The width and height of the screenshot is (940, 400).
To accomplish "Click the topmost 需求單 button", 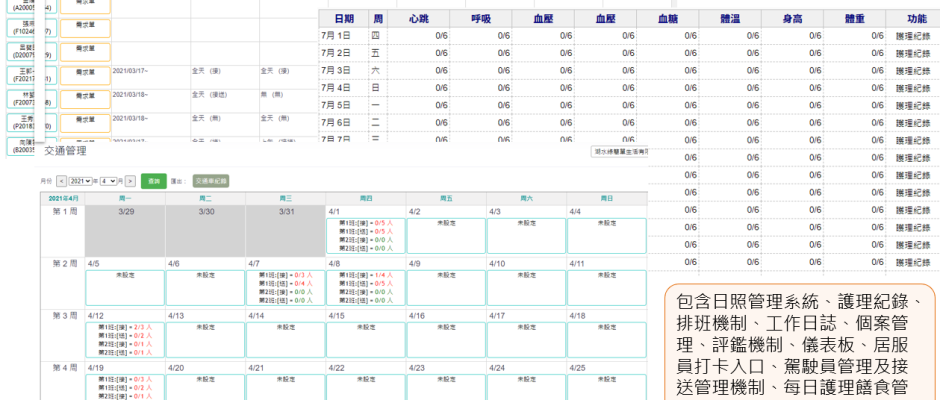I will point(92,4).
